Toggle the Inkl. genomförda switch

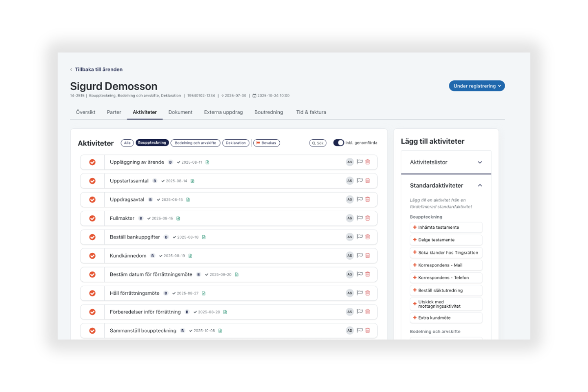coord(339,143)
